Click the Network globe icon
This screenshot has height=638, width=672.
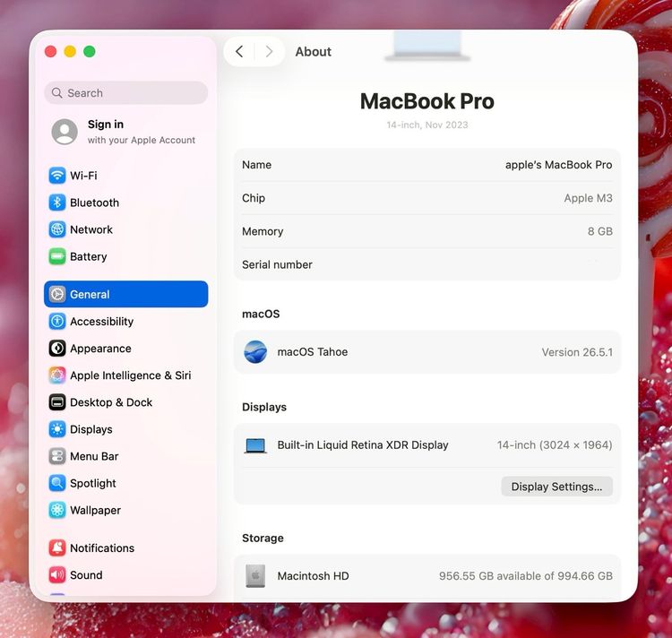tap(57, 229)
